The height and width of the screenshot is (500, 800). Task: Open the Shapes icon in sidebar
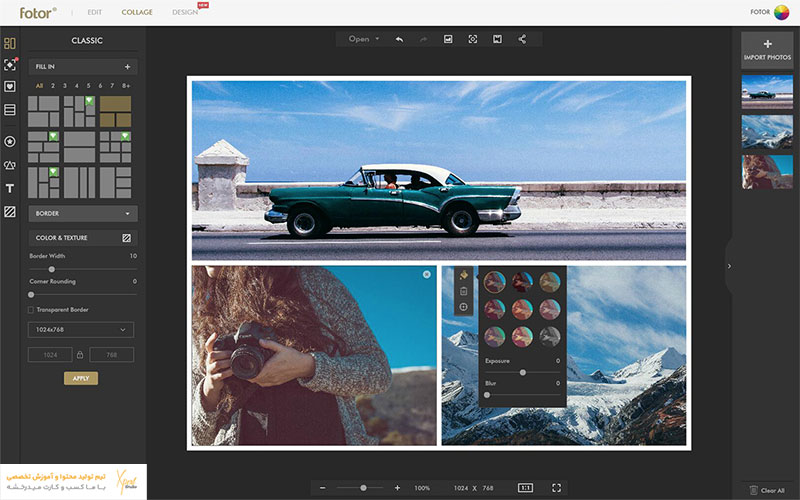point(10,165)
